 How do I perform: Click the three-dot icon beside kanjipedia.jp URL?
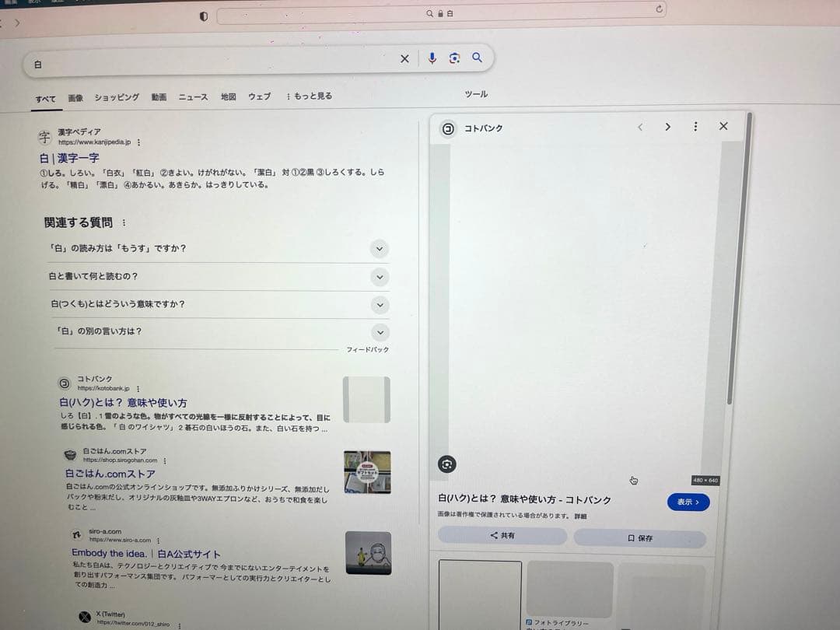pyautogui.click(x=138, y=143)
